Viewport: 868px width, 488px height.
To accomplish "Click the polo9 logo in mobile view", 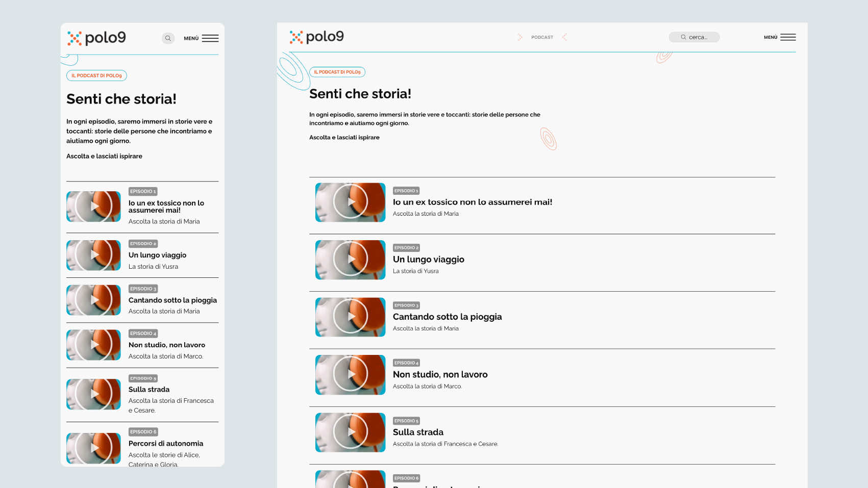I will 96,38.
